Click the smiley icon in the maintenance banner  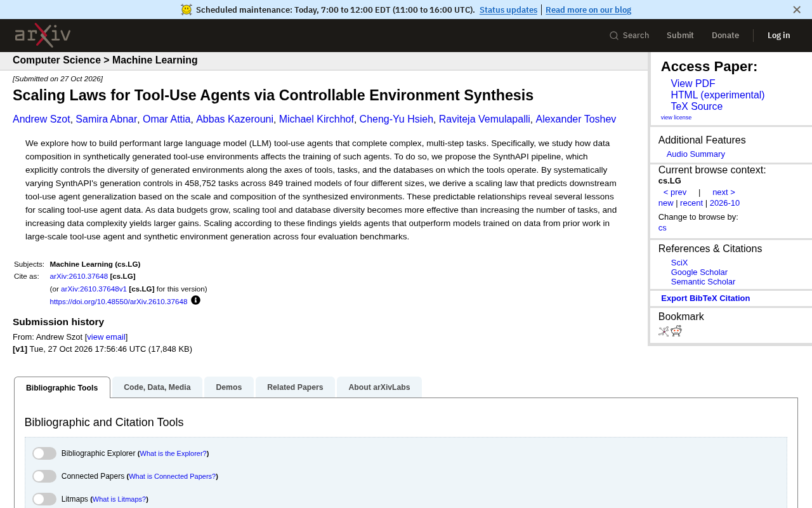pyautogui.click(x=186, y=10)
